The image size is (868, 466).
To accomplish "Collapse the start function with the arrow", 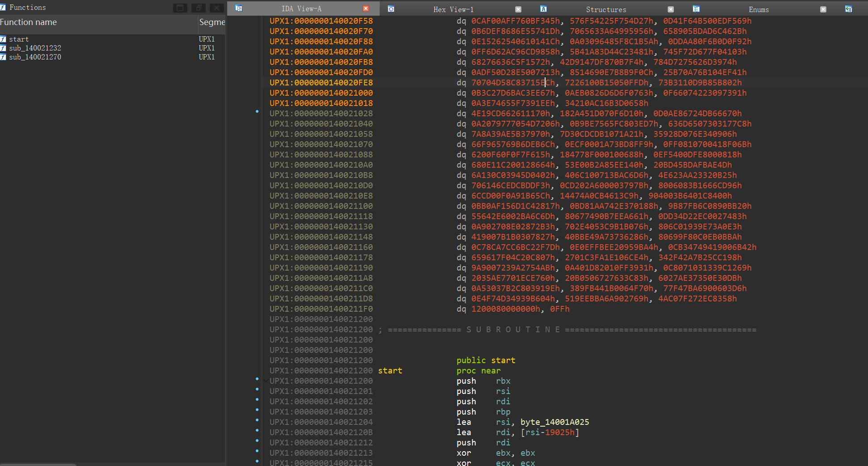I will pos(266,381).
